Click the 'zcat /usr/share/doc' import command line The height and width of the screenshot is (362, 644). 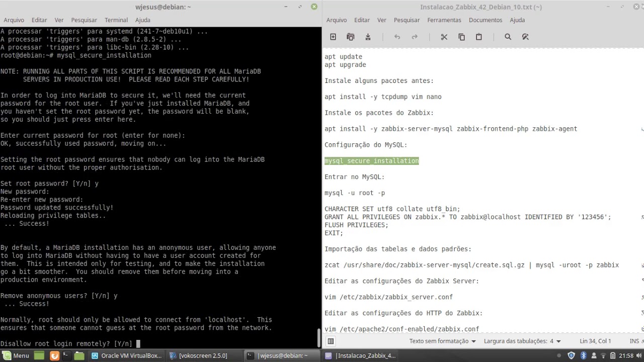tap(471, 265)
